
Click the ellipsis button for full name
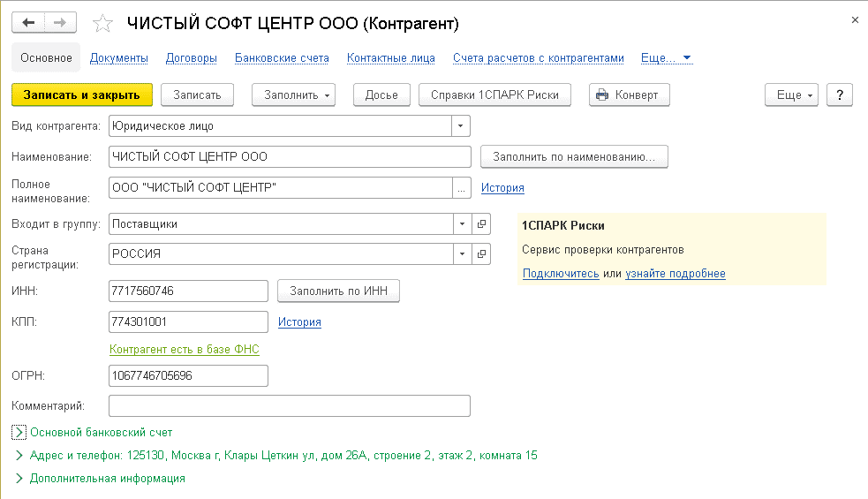pos(462,188)
